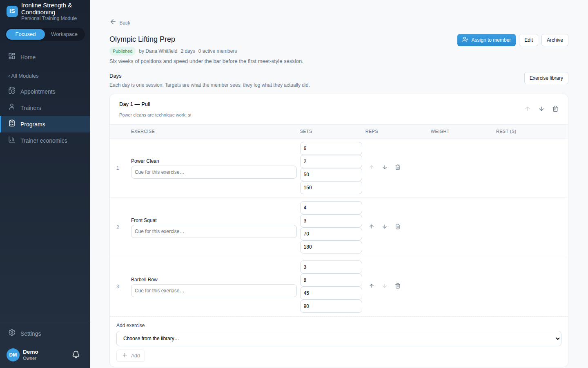Move Day 1 — Pull down

tap(541, 109)
